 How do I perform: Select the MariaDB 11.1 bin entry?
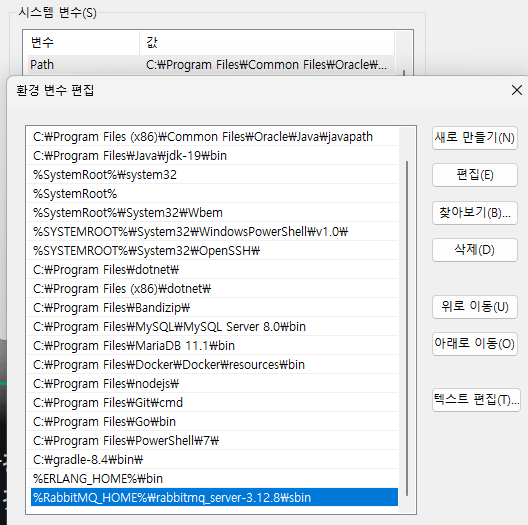(212, 346)
